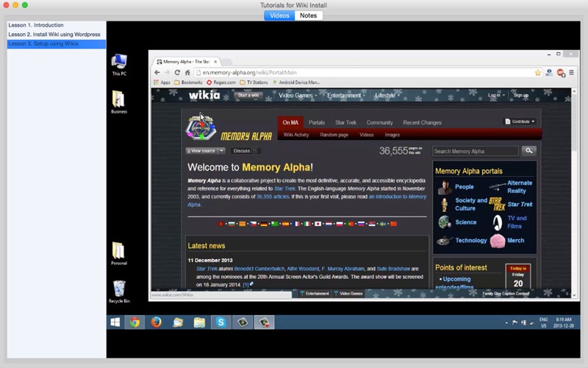Open the Technology portal
The height and width of the screenshot is (368, 588).
pos(471,241)
